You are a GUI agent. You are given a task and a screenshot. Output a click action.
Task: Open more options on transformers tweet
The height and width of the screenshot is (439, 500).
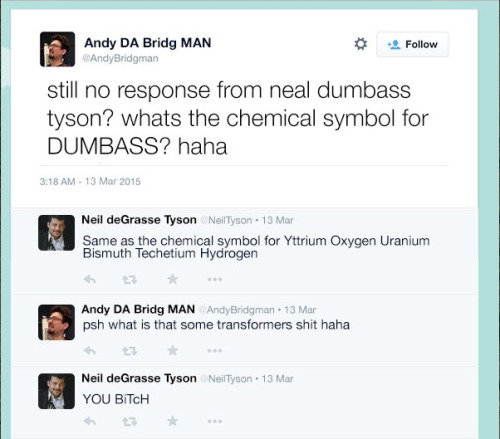tap(215, 351)
